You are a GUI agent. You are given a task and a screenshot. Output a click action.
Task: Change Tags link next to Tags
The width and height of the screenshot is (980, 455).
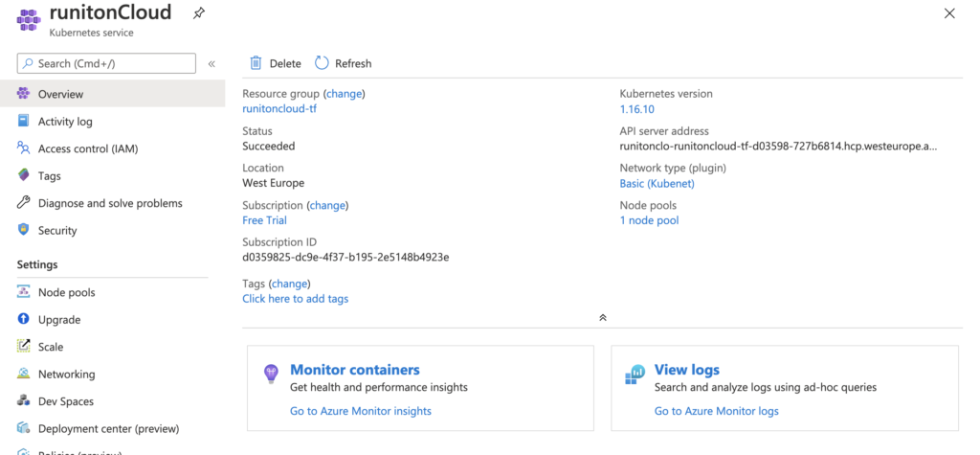[x=289, y=284]
